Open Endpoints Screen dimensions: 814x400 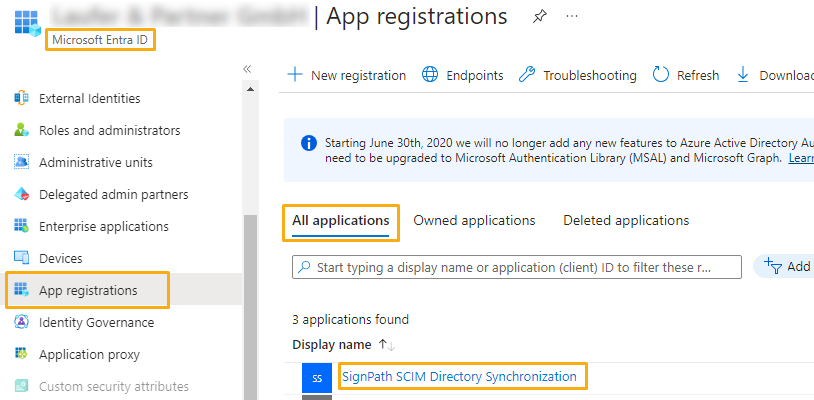click(463, 75)
